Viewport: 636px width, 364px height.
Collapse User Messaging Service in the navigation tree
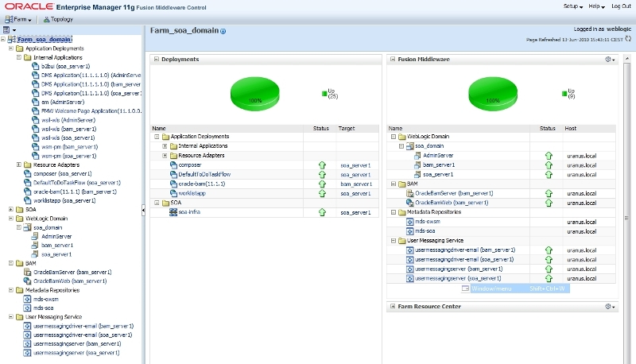[x=11, y=316]
